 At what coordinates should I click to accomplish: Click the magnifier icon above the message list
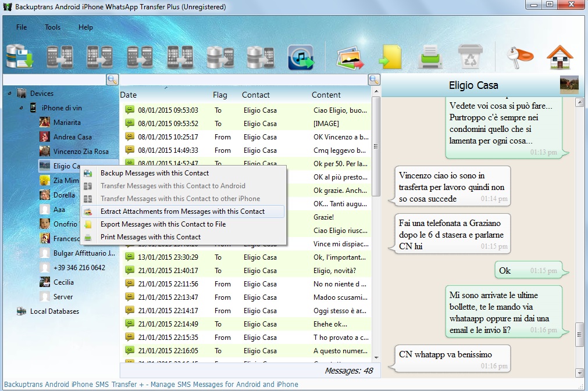pyautogui.click(x=374, y=80)
